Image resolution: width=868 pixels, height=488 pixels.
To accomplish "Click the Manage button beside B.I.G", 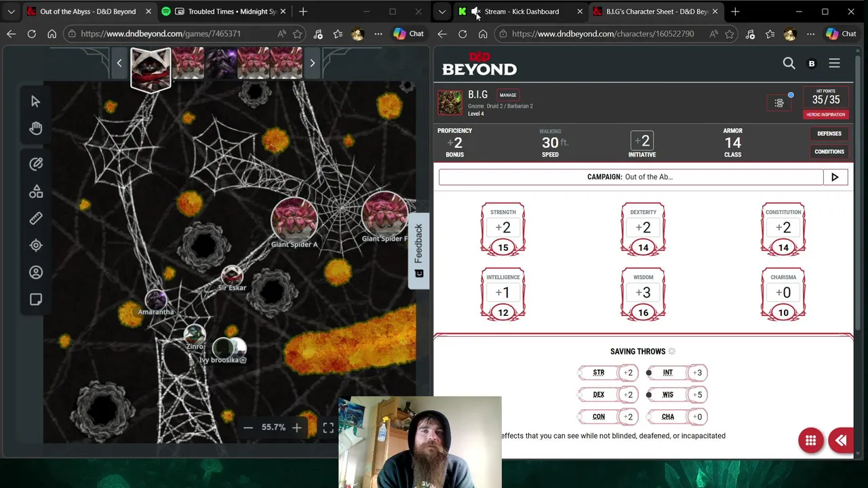I will click(508, 95).
